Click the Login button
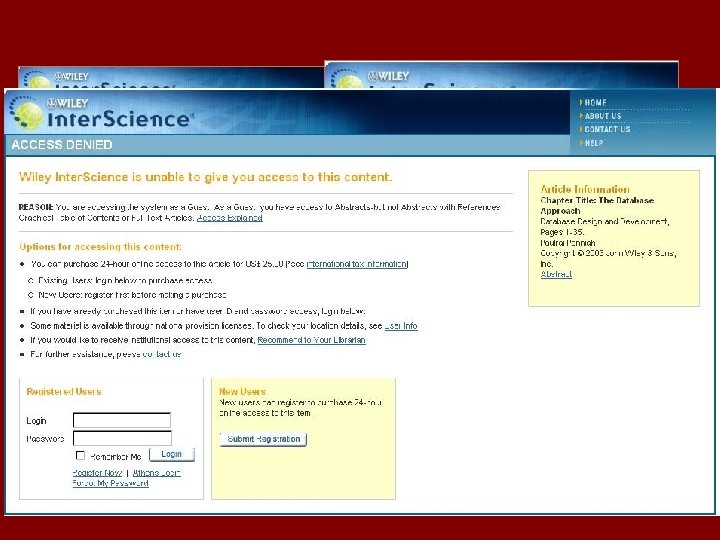Screen dimensions: 720x540 point(172,454)
